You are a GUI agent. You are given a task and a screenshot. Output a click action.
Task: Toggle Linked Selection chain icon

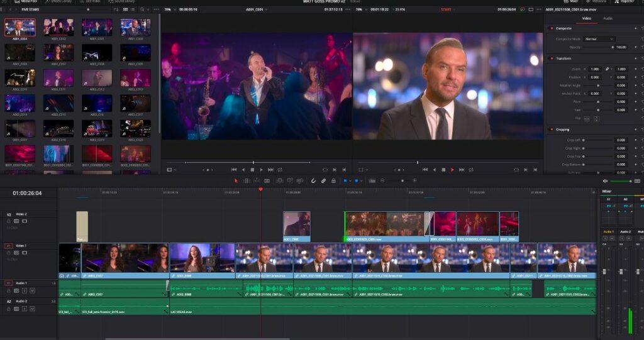pos(324,180)
